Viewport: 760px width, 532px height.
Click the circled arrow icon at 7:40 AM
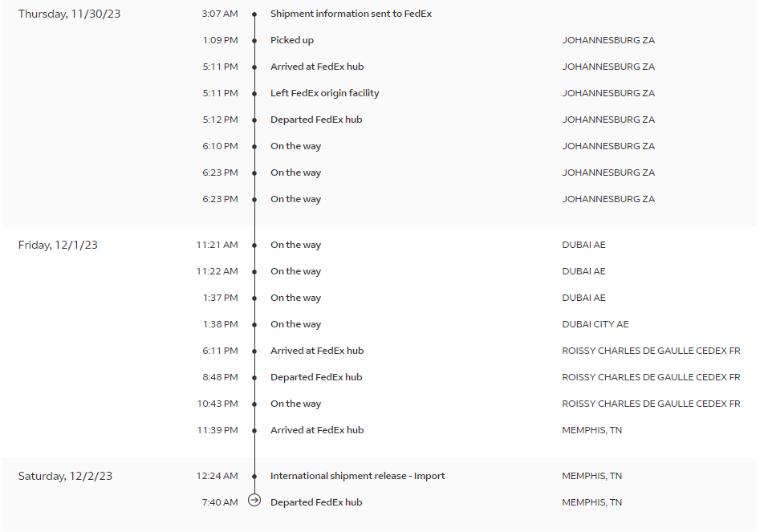click(254, 501)
